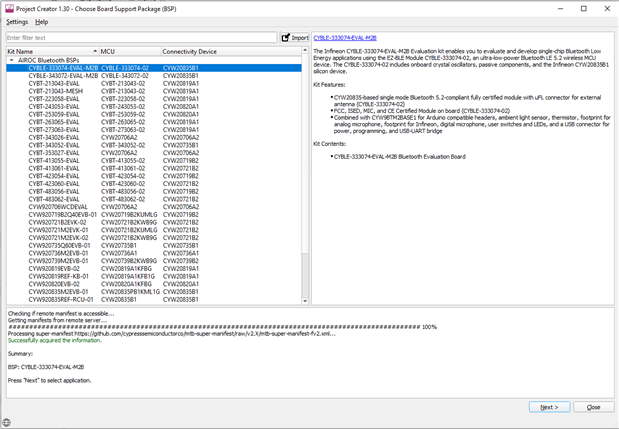Screen dimensions: 619x429
Task: Click the CYW20819A1KFB1G MCU cell
Action: click(128, 276)
